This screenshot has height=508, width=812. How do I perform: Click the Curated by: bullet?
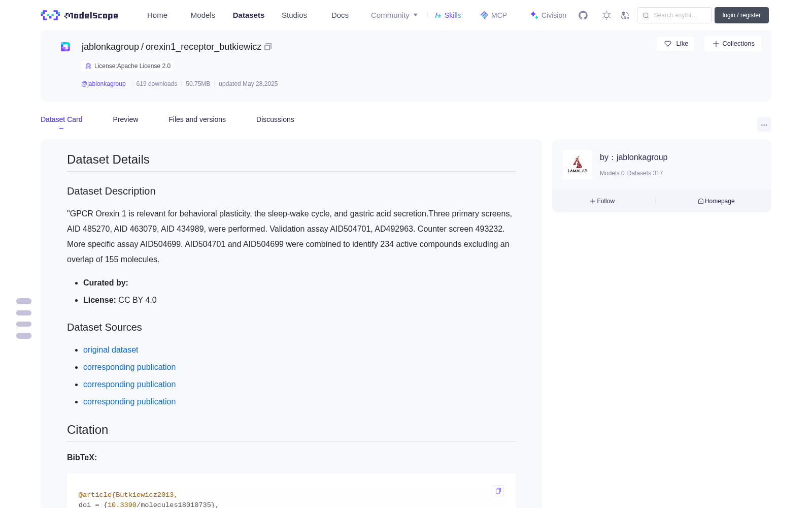tap(106, 282)
